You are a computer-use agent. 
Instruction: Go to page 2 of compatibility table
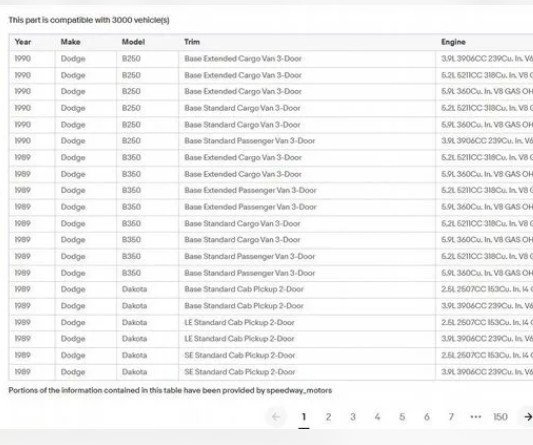328,417
